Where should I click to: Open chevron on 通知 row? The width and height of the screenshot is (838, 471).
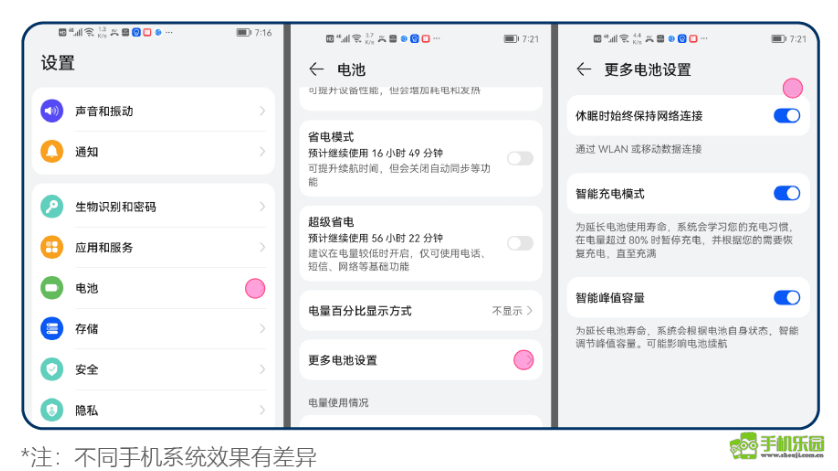click(x=262, y=152)
